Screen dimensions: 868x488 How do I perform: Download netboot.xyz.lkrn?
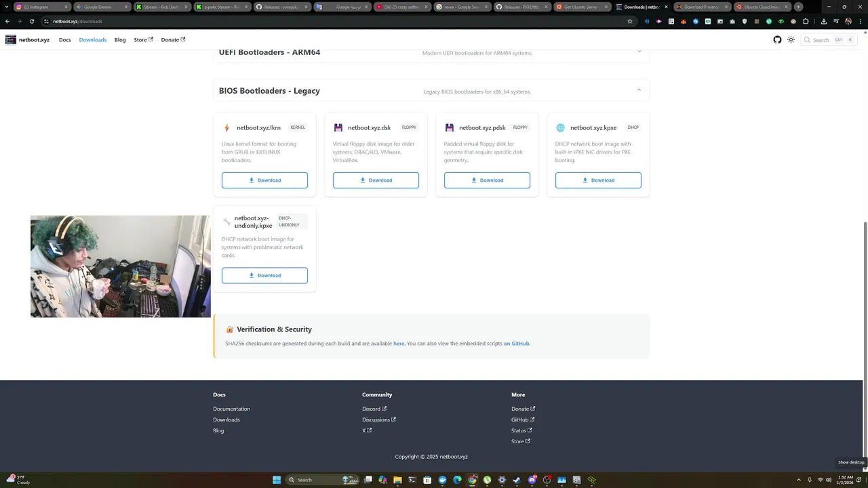click(x=264, y=180)
